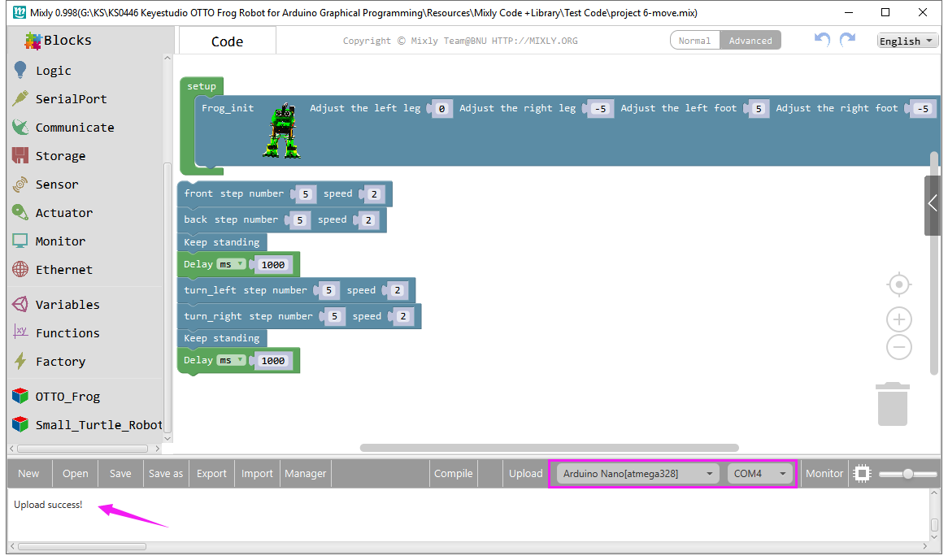
Task: Click the first Delay 1000 value field
Action: click(x=272, y=265)
